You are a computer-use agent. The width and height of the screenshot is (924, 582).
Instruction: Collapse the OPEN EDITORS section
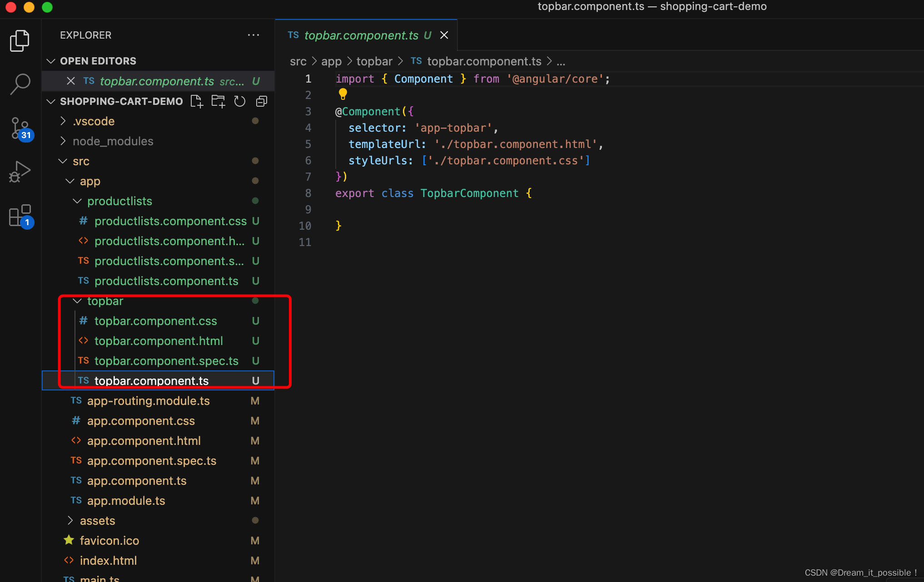(x=50, y=60)
